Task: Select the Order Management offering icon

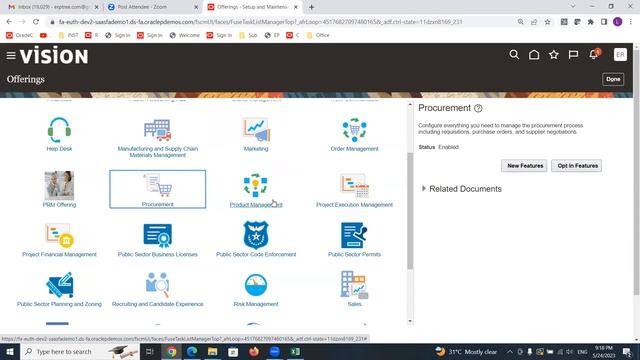Action: [x=354, y=130]
